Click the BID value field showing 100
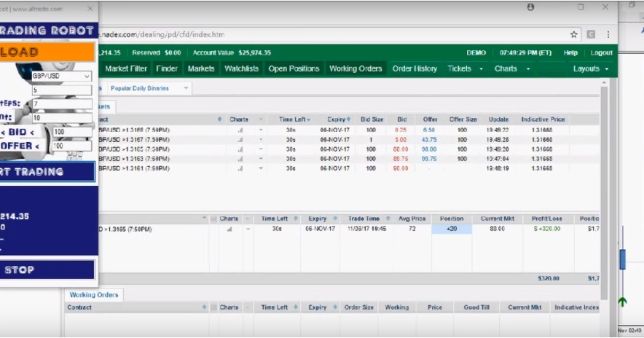644x338 pixels. point(72,132)
